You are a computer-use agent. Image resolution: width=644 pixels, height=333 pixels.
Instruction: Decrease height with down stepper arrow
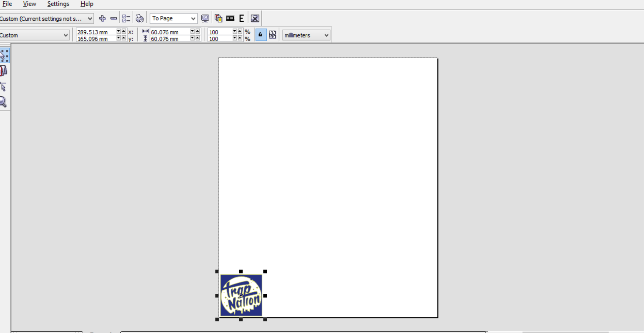[192, 38]
